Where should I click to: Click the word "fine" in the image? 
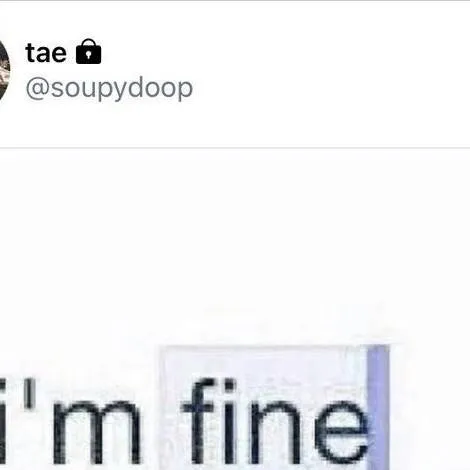tap(275, 422)
